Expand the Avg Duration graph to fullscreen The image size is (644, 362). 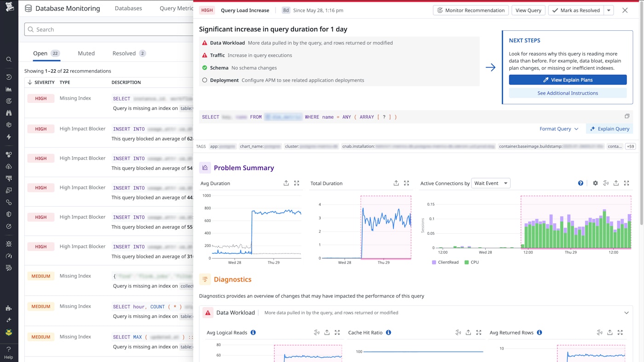297,183
